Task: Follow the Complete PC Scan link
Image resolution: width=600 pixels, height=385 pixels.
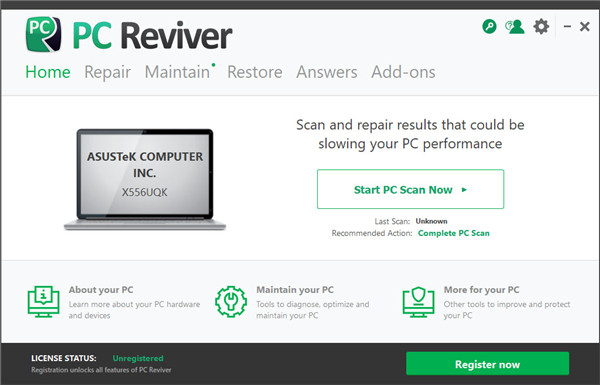Action: point(453,233)
